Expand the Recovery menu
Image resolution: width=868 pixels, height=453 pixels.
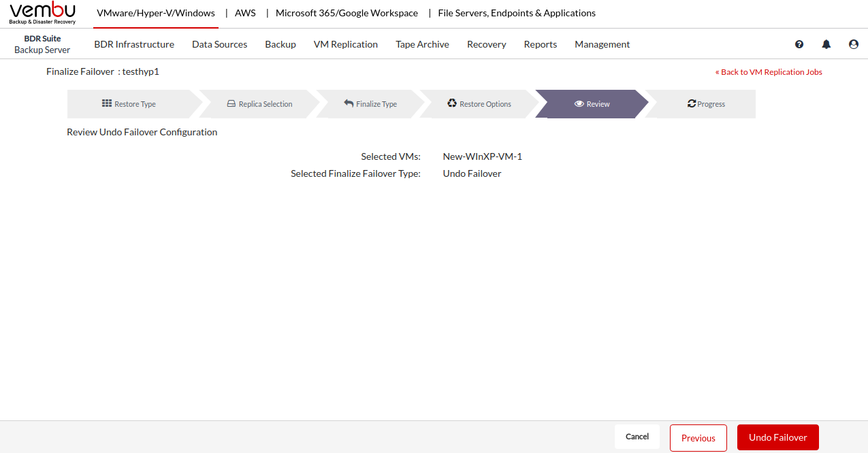pos(486,44)
